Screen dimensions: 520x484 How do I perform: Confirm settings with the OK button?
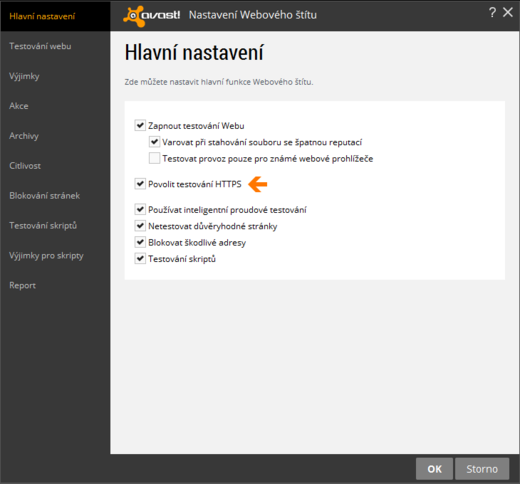click(x=434, y=469)
